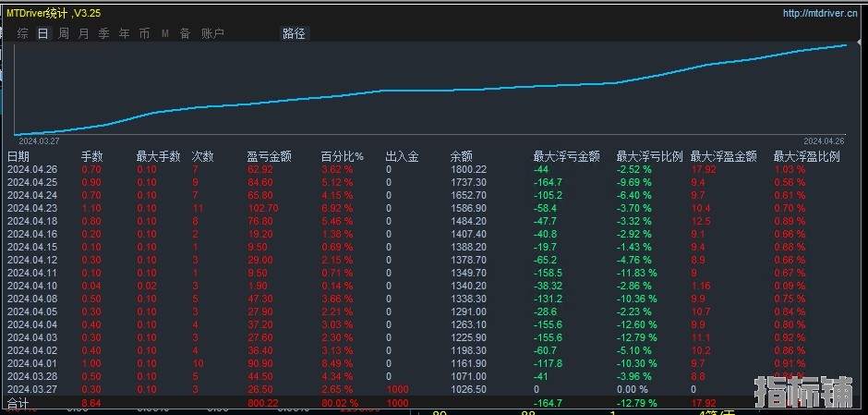
Task: Select the 2024.04.10 date row
Action: tap(32, 286)
